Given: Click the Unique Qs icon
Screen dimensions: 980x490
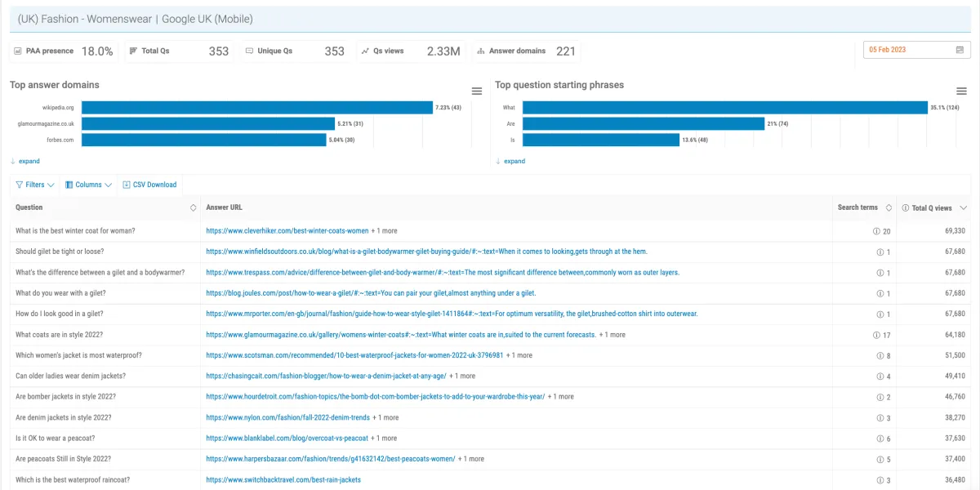Looking at the screenshot, I should (249, 51).
